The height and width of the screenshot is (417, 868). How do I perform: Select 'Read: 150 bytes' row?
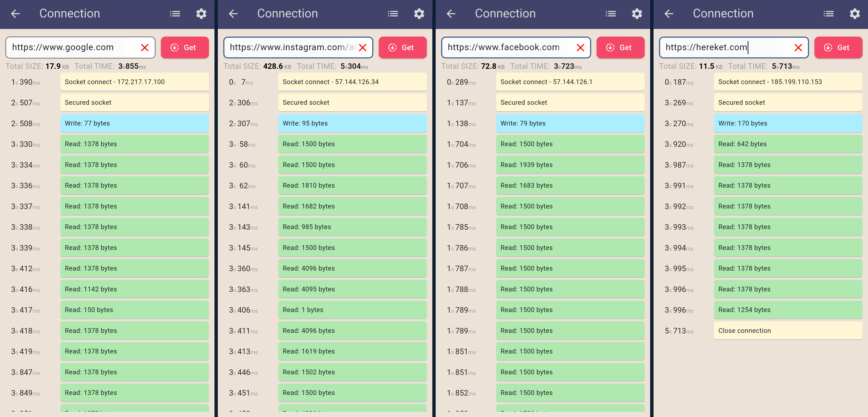click(134, 310)
